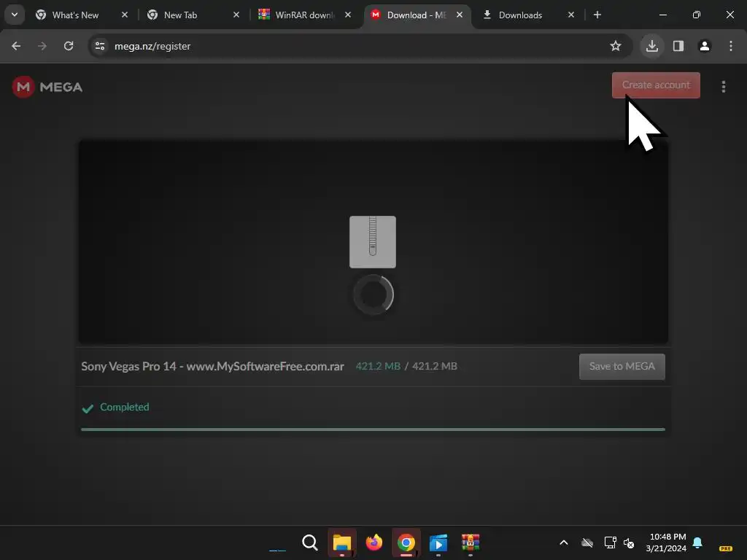Open Chrome downloads popup icon
Viewport: 747px width, 560px height.
pos(651,46)
